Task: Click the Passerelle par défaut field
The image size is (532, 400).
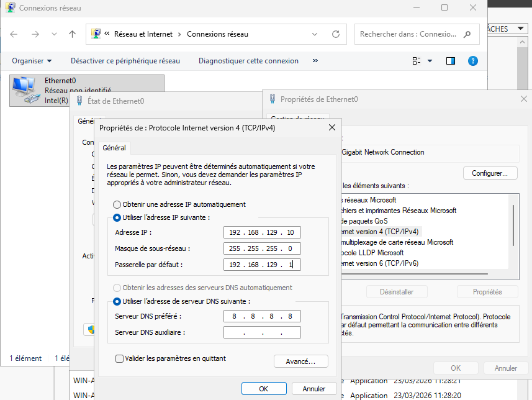Action: point(262,265)
